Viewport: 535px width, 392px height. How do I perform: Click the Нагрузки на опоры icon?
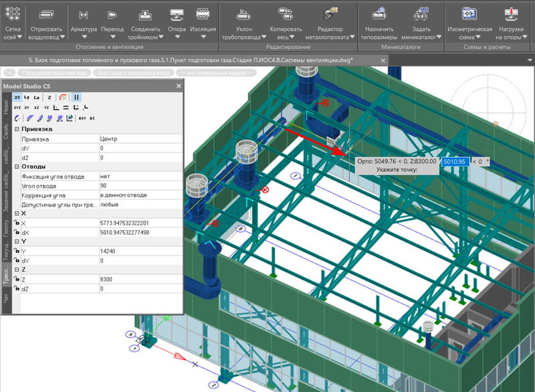tap(511, 14)
